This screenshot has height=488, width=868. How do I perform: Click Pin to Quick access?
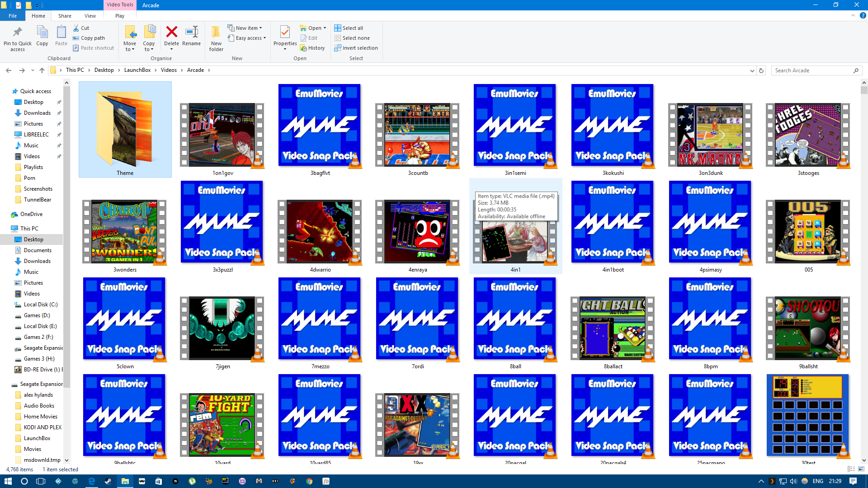click(x=18, y=38)
